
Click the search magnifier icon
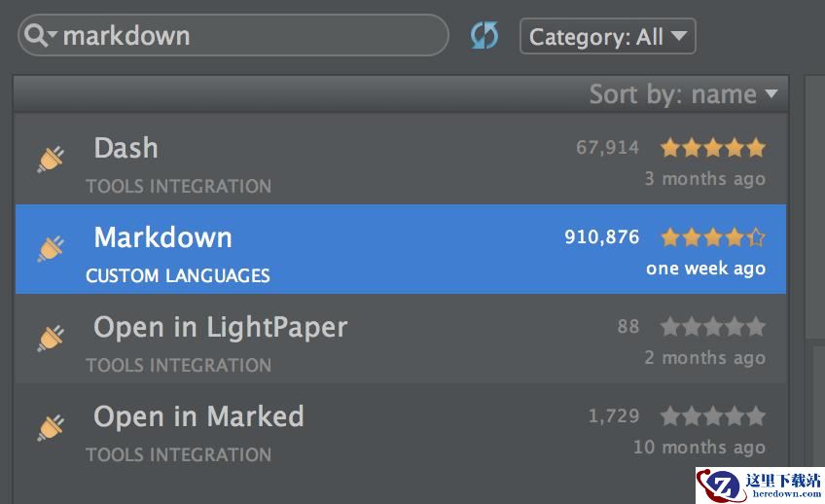click(x=35, y=36)
